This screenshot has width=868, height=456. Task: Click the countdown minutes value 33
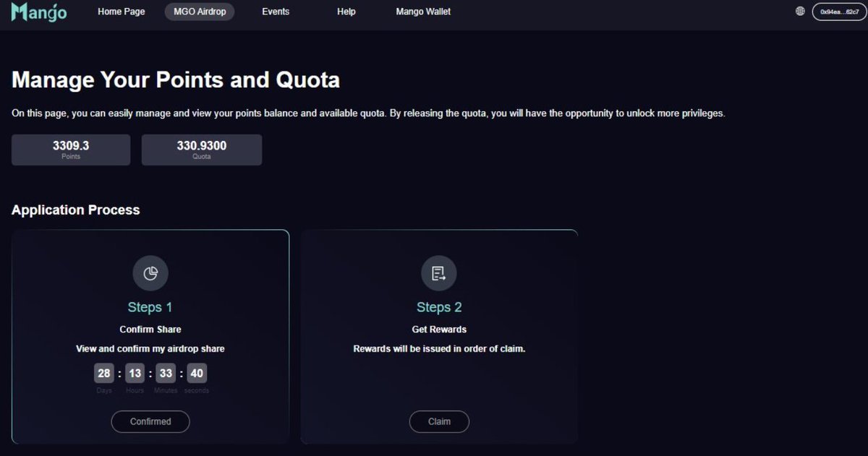[166, 374]
